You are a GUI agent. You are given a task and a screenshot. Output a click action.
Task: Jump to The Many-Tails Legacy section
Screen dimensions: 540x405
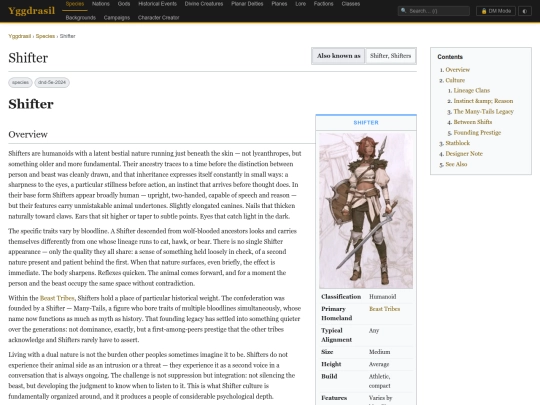[x=483, y=112]
